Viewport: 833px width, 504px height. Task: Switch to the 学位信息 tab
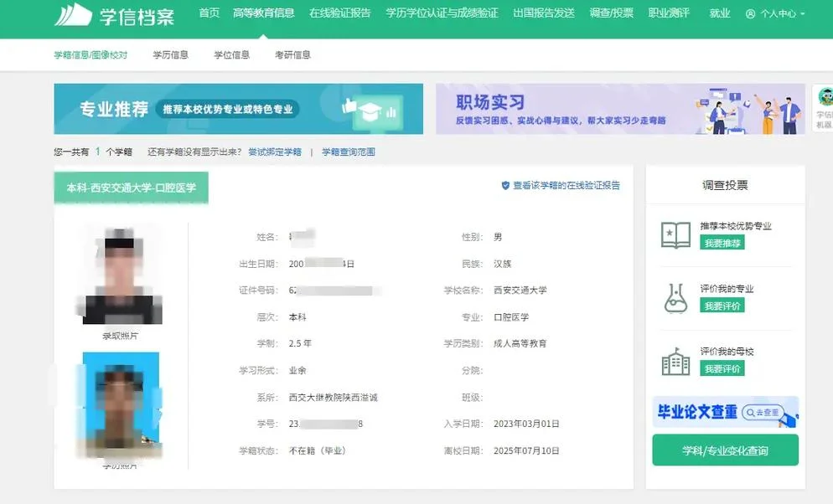231,54
